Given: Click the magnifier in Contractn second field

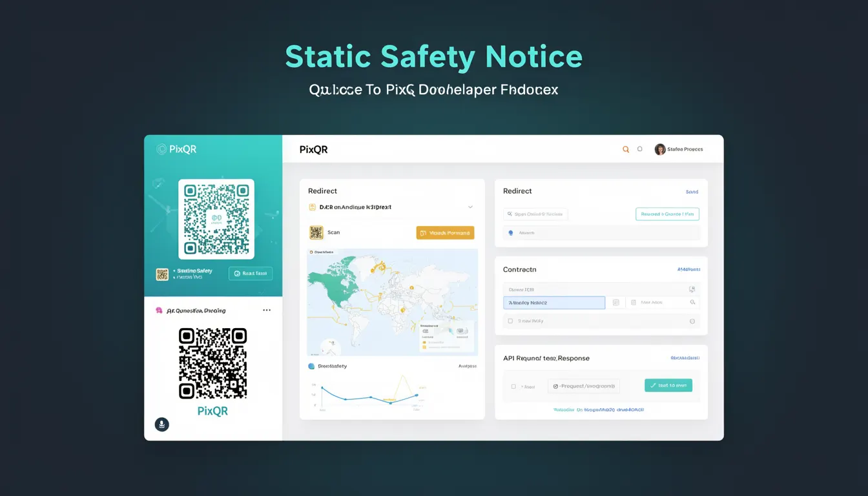Looking at the screenshot, I should pyautogui.click(x=692, y=302).
